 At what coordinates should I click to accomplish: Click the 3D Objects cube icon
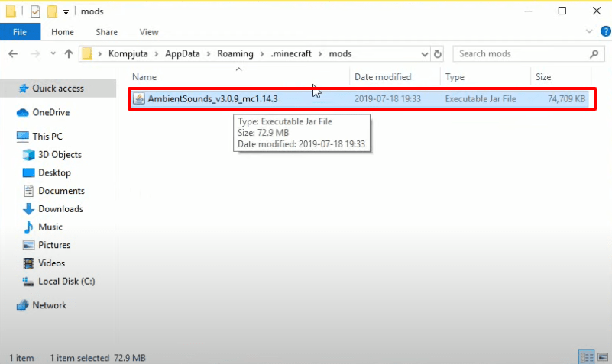coord(28,155)
